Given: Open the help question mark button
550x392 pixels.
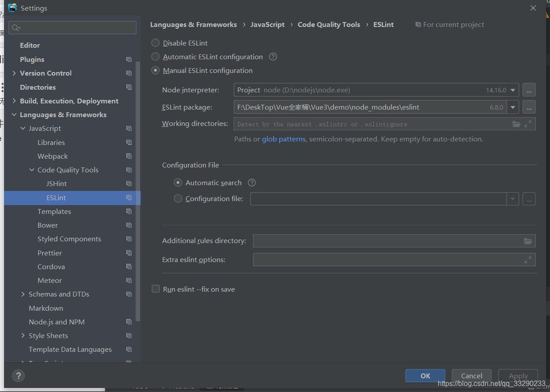Looking at the screenshot, I should (18, 376).
